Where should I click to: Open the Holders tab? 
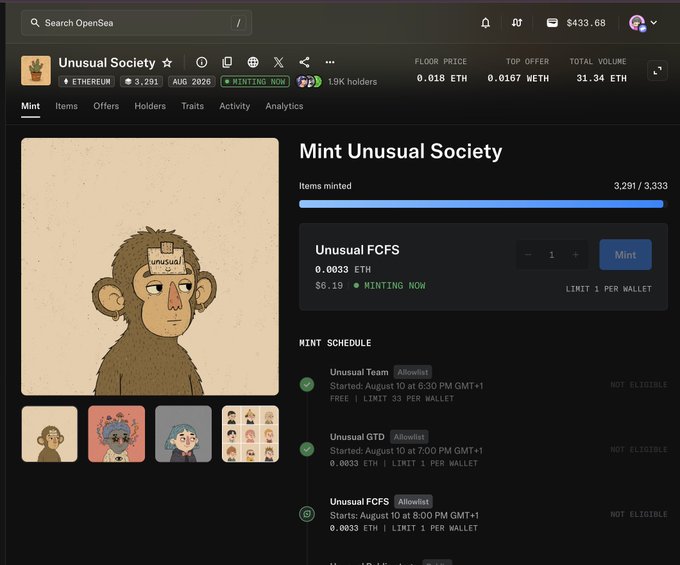pyautogui.click(x=150, y=106)
